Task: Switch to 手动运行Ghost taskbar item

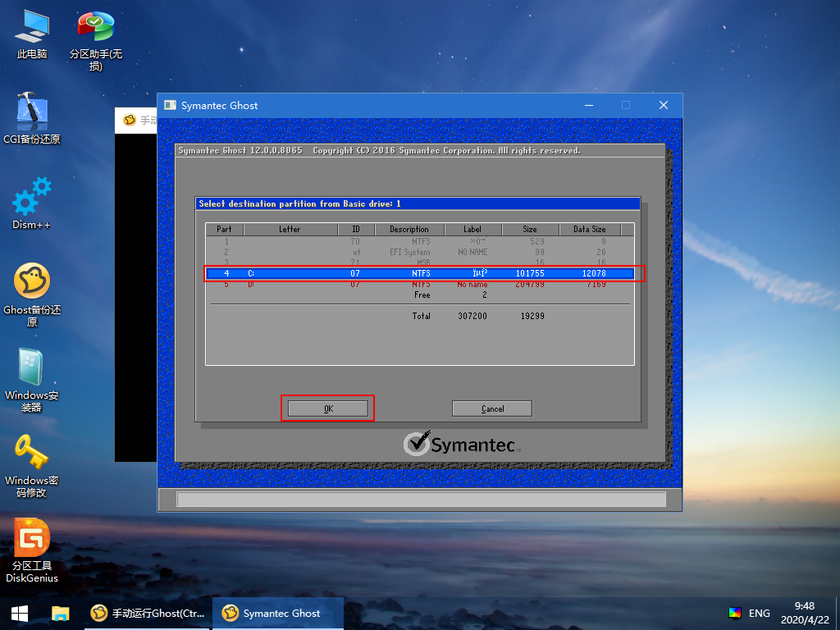Action: [x=148, y=614]
